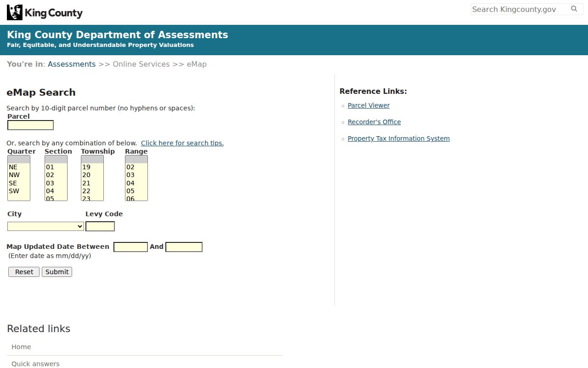Submit the eMap search form
Viewport: 588px width, 368px height.
pos(57,272)
